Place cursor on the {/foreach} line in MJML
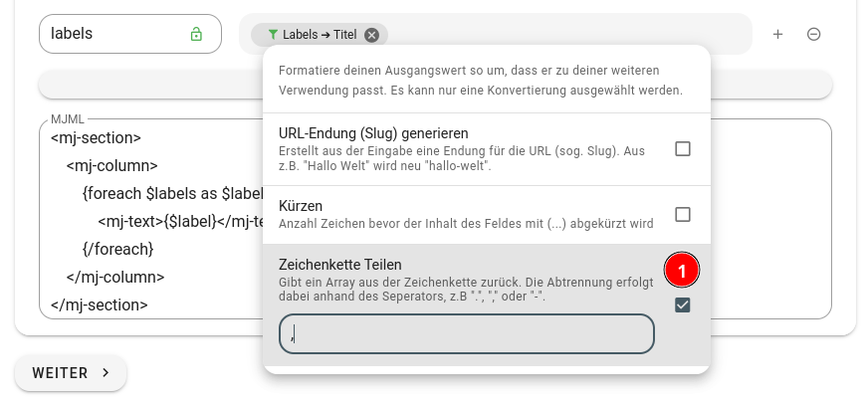 pos(118,248)
